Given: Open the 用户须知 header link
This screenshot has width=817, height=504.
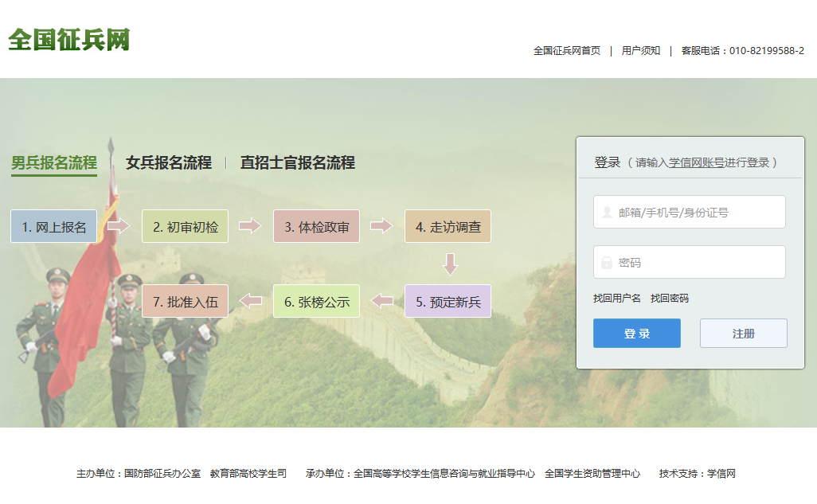Looking at the screenshot, I should point(641,51).
